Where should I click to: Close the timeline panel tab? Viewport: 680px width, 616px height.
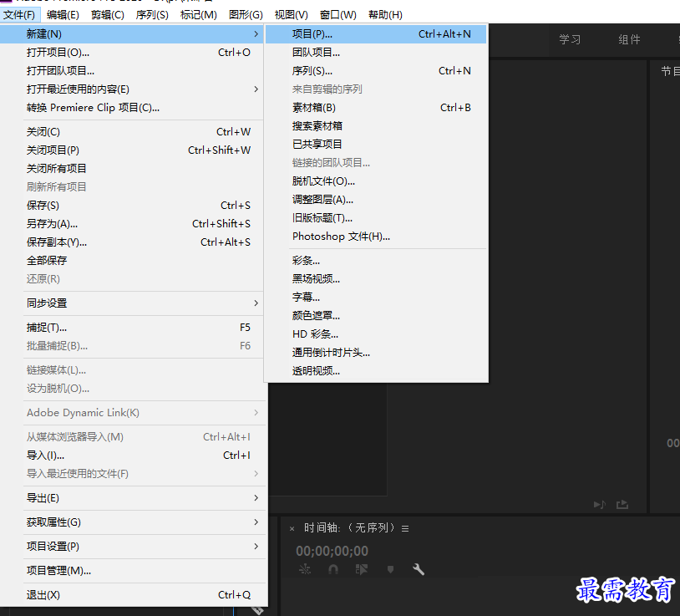pyautogui.click(x=292, y=528)
